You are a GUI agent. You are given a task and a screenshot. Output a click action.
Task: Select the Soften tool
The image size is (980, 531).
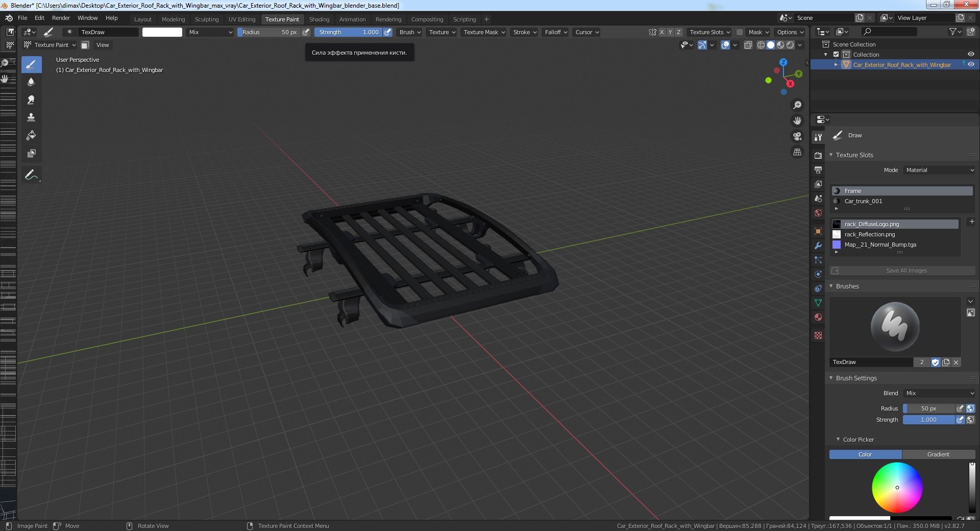31,82
